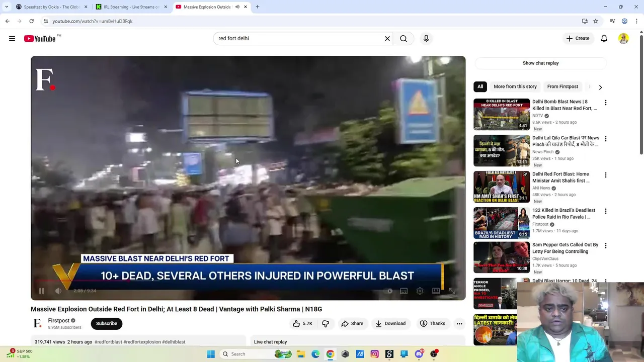
Task: Open the Amit Shah first reaction thumbnail
Action: click(502, 187)
